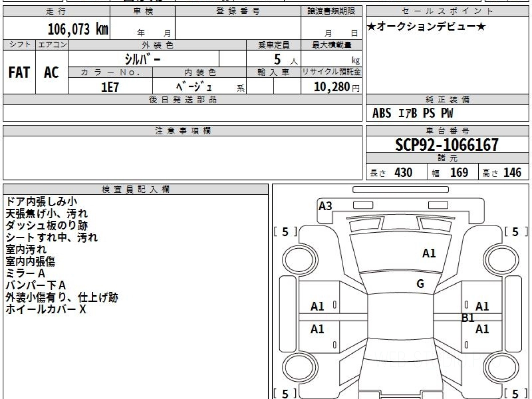Click the note ダッシュ板のり跡
Image resolution: width=532 pixels, height=399 pixels.
(x=47, y=226)
